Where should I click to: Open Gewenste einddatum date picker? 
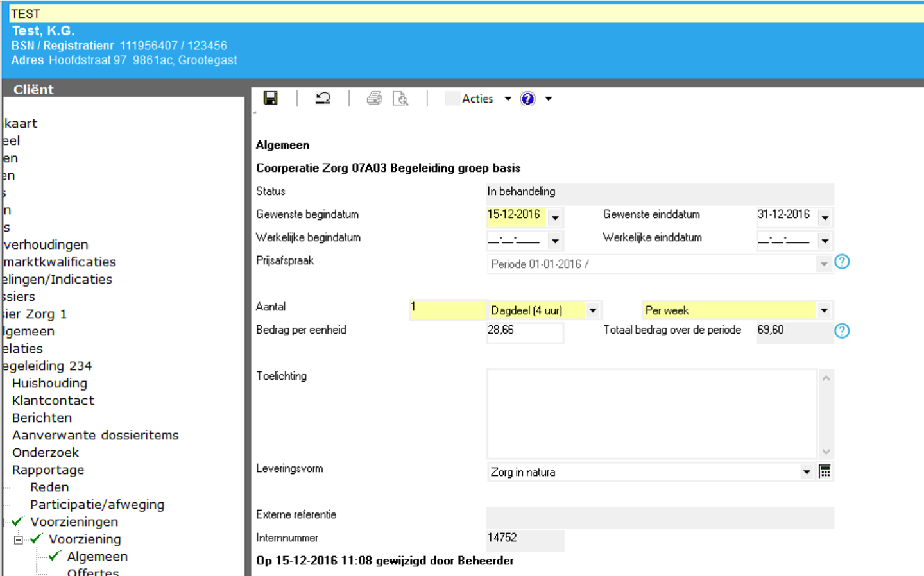point(825,218)
